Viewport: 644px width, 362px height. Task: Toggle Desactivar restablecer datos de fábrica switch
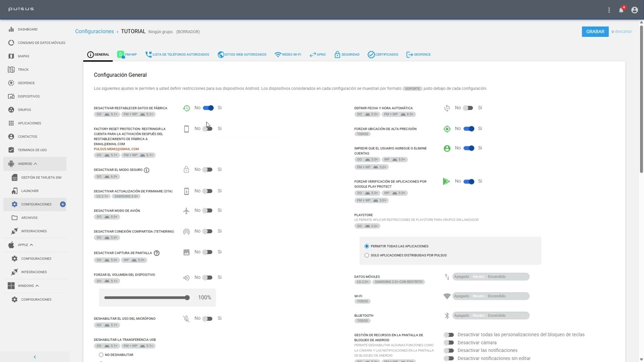pyautogui.click(x=208, y=108)
